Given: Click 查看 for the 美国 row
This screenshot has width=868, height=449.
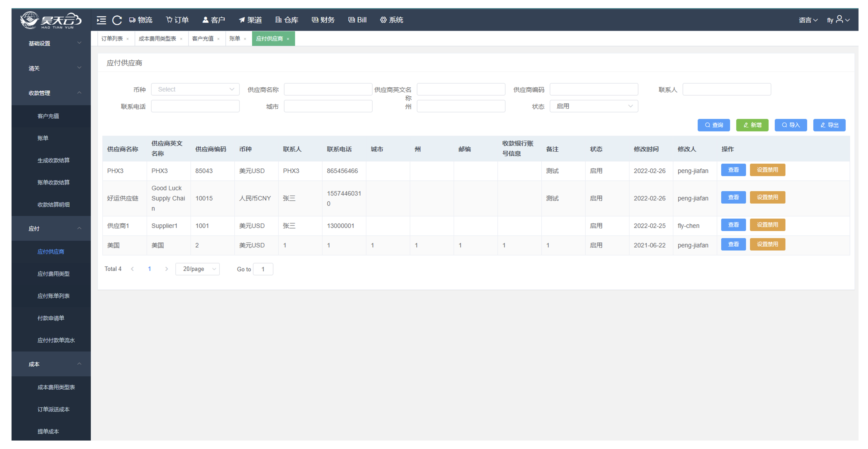Looking at the screenshot, I should pyautogui.click(x=733, y=244).
